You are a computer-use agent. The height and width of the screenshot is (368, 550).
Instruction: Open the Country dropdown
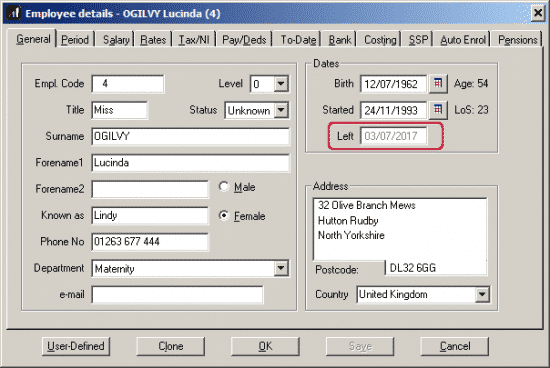(x=482, y=294)
